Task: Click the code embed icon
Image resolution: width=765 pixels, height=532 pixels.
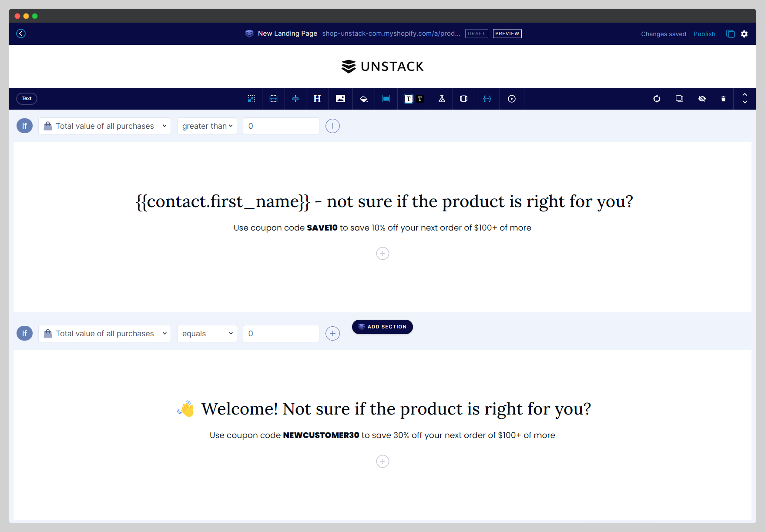Action: 487,99
